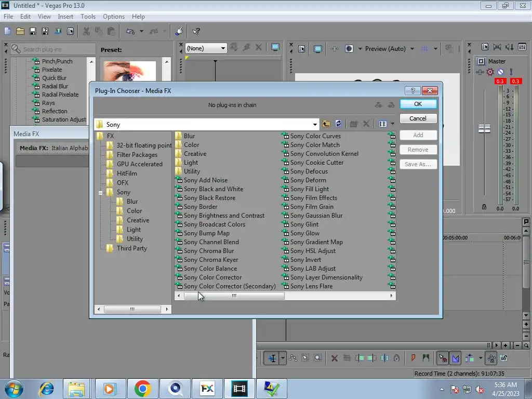Click OK in Plug-In Chooser
532x399 pixels.
pos(418,104)
